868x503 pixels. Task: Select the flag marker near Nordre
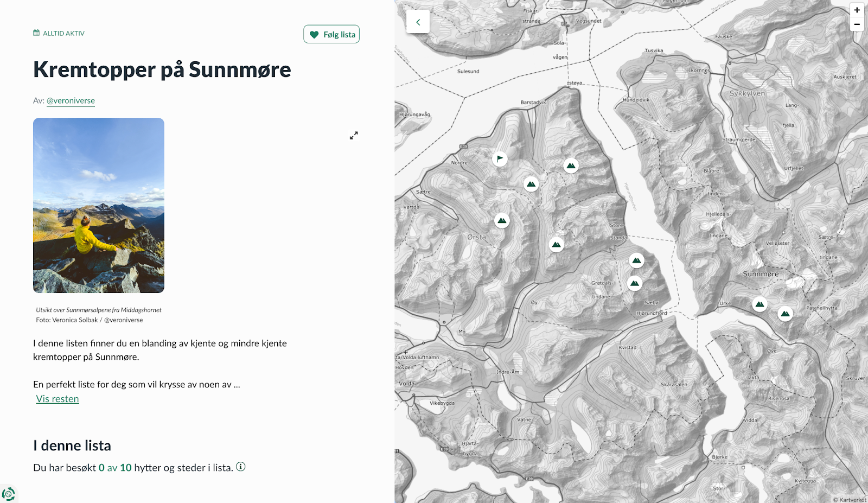pyautogui.click(x=500, y=159)
